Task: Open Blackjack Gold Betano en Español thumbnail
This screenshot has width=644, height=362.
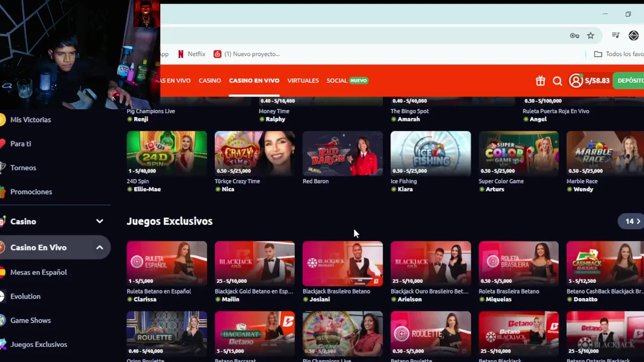Action: coord(255,263)
